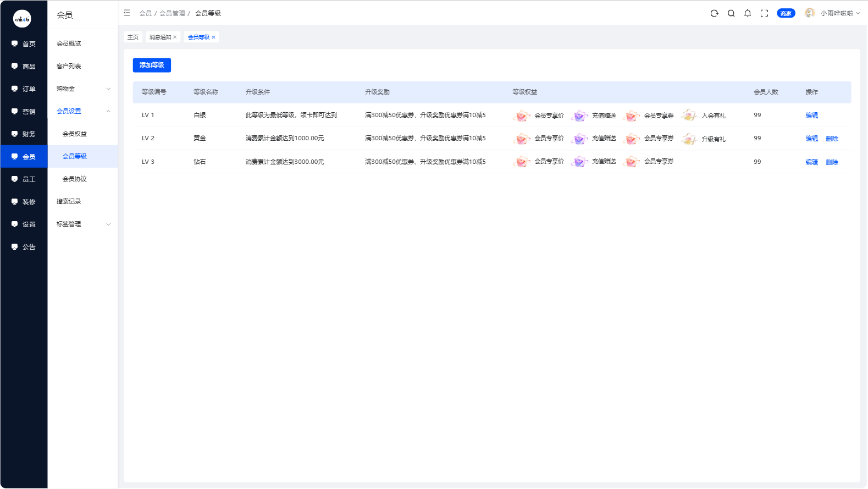868x489 pixels.
Task: Switch to the 主页 tab
Action: (x=133, y=37)
